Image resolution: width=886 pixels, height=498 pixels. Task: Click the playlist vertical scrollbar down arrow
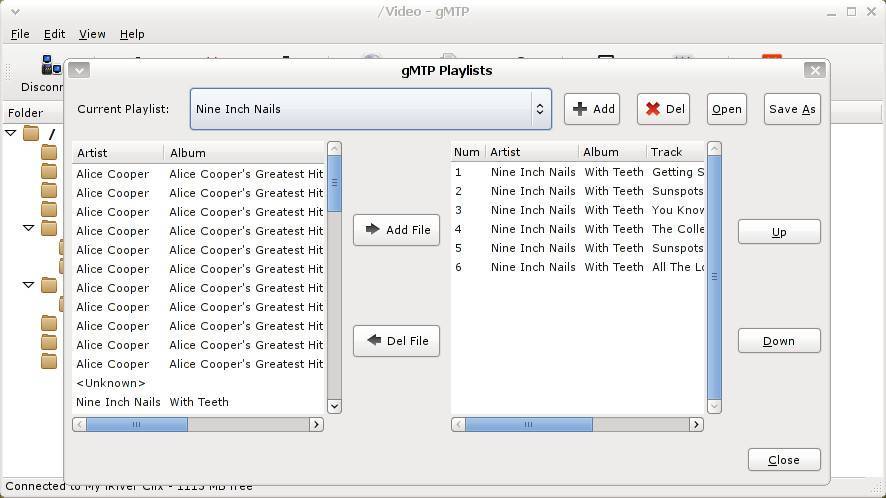tap(714, 406)
